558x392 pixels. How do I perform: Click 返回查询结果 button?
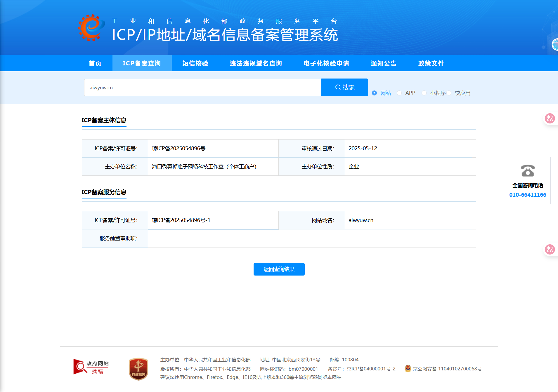pyautogui.click(x=279, y=269)
